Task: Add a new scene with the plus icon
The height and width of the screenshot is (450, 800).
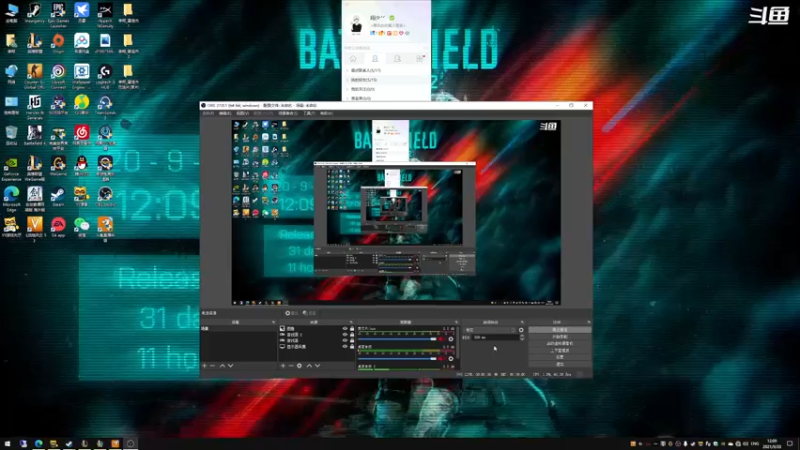Action: 205,366
